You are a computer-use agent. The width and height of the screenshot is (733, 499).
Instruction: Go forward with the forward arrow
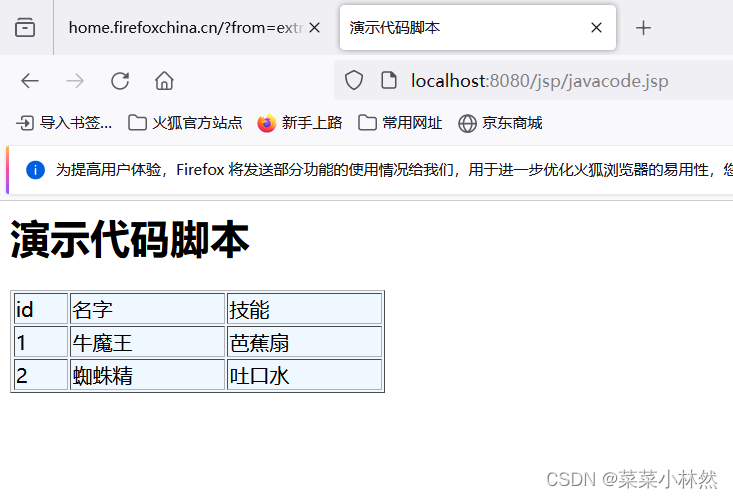pyautogui.click(x=75, y=81)
